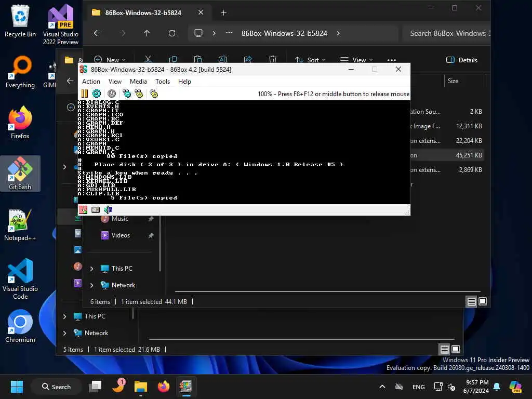Click the hard disk icon in 86Box status bar

coord(96,210)
